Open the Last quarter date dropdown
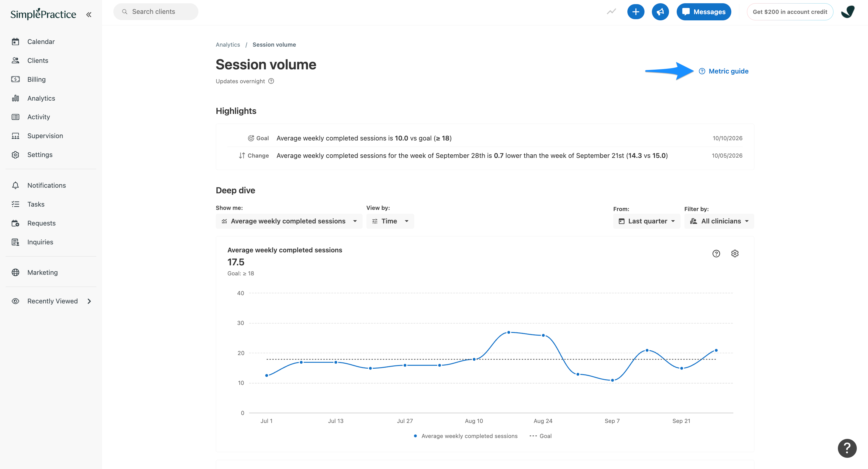Viewport: 868px width, 469px height. 646,221
